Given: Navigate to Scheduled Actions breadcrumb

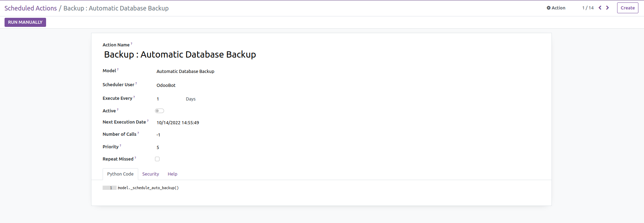Looking at the screenshot, I should (30, 8).
